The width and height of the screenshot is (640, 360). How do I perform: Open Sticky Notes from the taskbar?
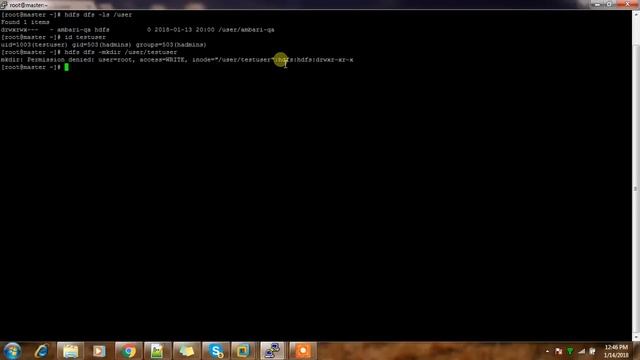(x=187, y=351)
